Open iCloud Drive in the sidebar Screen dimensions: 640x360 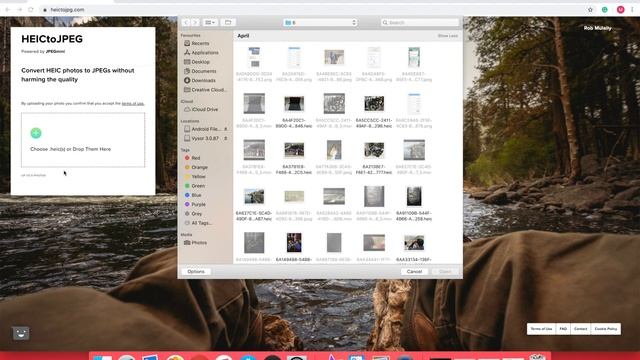(201, 109)
